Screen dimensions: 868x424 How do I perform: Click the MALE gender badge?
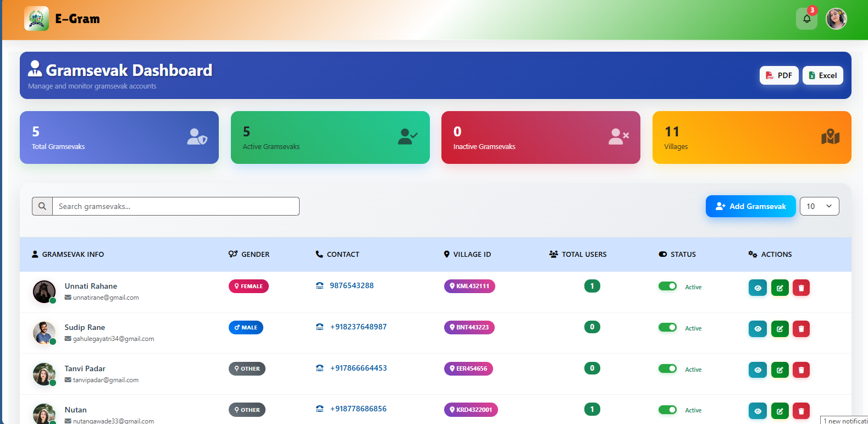[246, 327]
